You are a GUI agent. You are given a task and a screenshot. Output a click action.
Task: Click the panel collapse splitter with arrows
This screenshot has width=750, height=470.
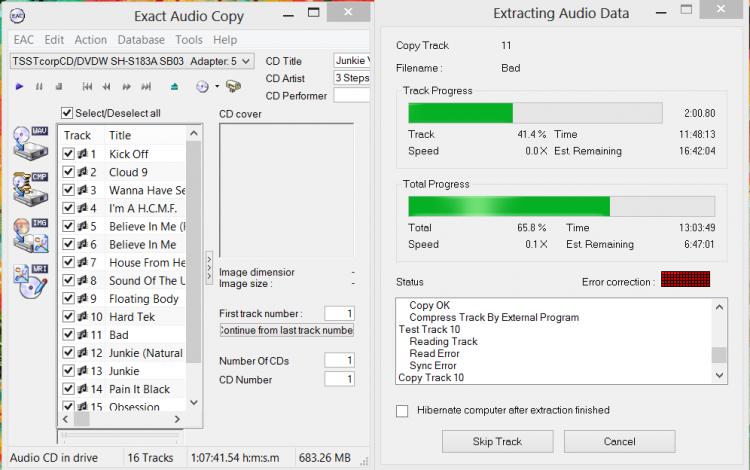pos(209,268)
